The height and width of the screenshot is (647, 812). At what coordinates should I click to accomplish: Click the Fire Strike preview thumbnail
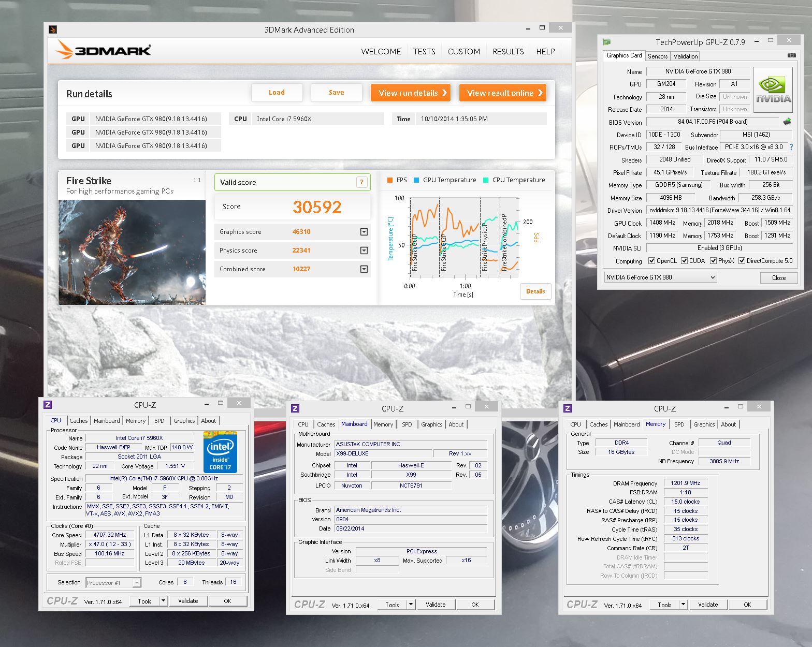pos(132,252)
